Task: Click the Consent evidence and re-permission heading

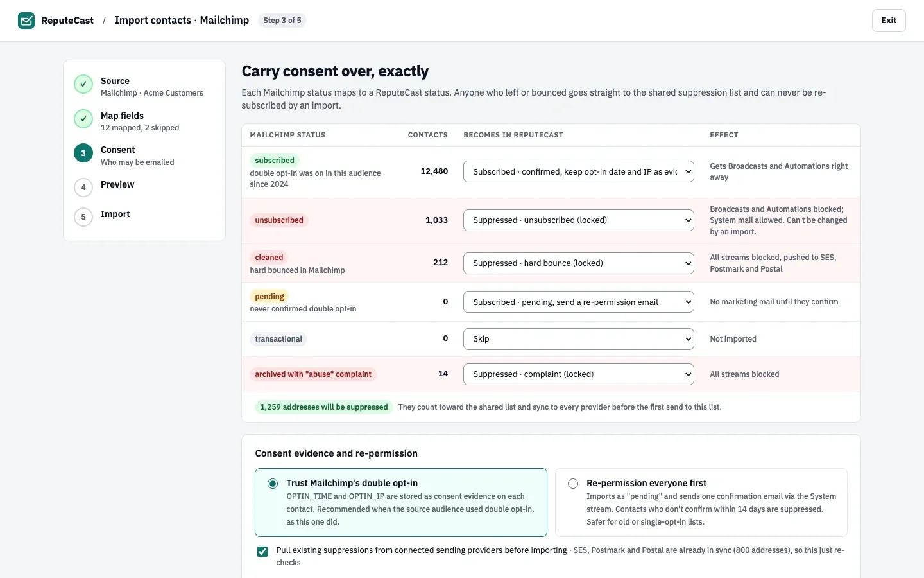Action: pyautogui.click(x=336, y=453)
